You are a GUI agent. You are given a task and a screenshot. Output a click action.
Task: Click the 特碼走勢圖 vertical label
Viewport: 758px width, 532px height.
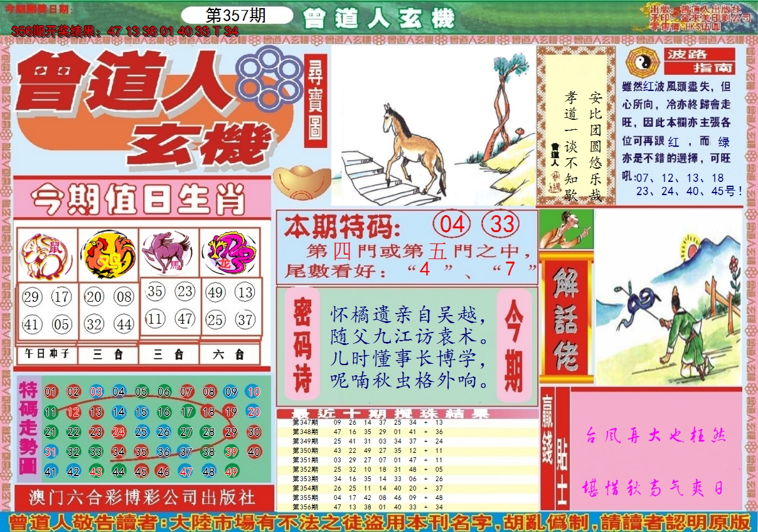pyautogui.click(x=28, y=428)
